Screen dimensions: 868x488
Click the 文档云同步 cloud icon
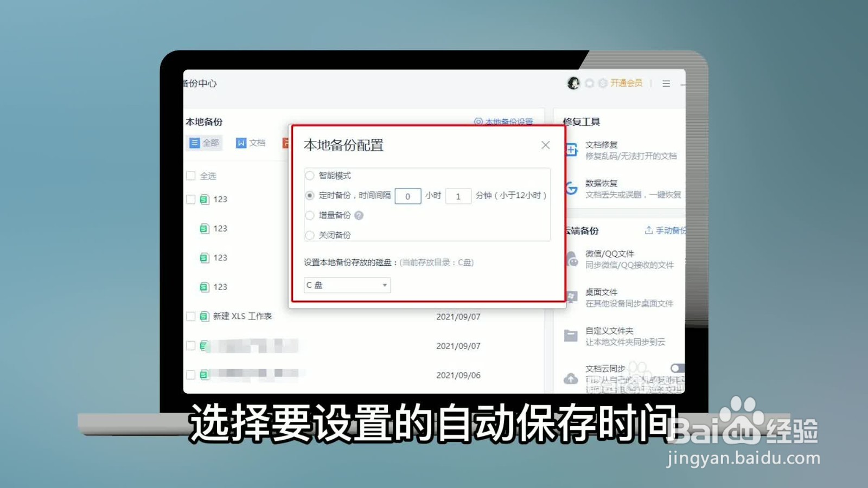coord(571,378)
